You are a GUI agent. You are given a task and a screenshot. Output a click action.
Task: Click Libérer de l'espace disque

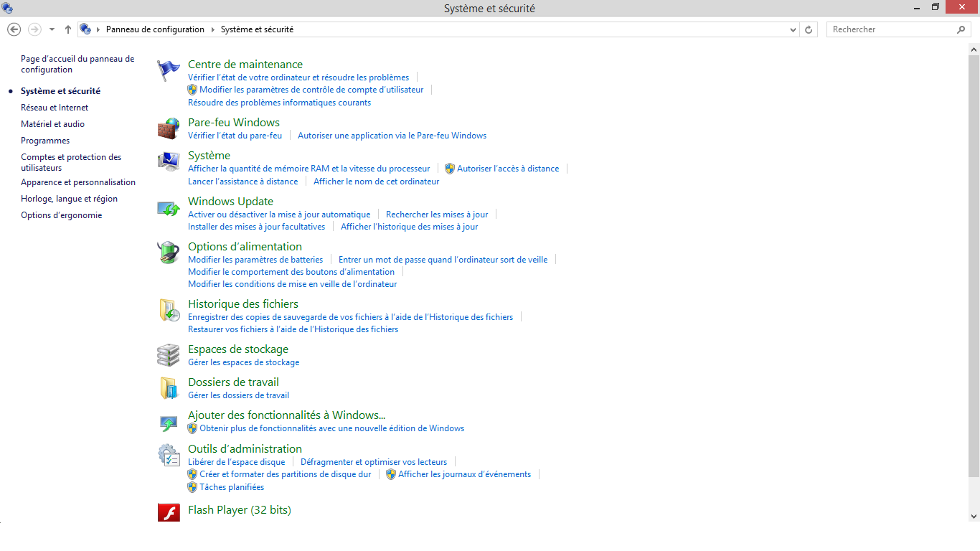(236, 462)
